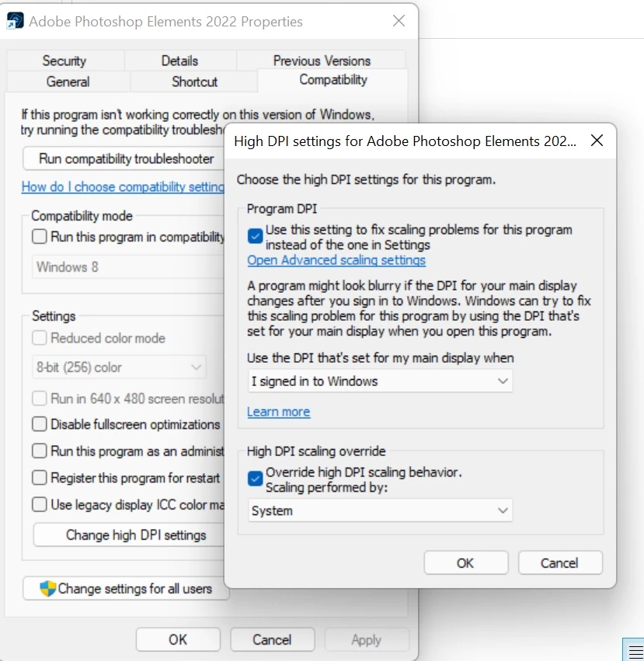Uncheck Override high DPI scaling behavior

255,478
